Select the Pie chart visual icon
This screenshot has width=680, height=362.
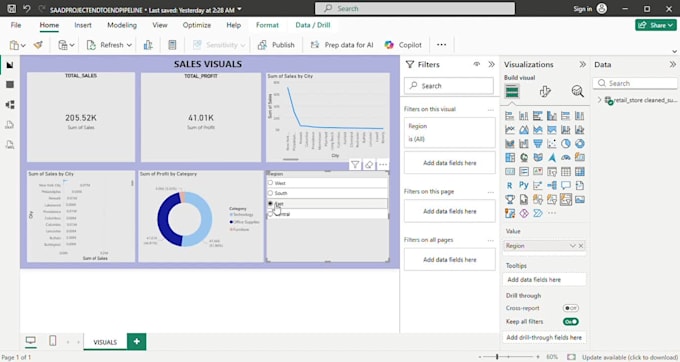566,143
